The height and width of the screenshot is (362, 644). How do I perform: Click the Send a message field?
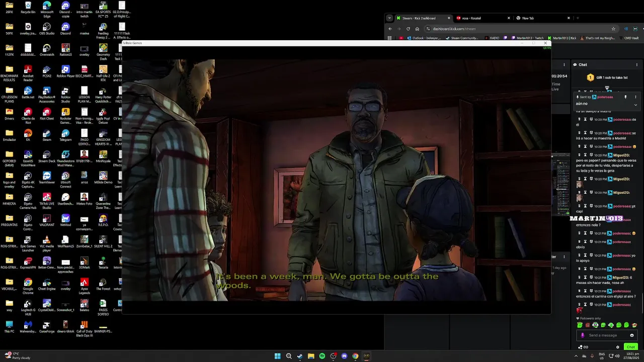point(608,335)
